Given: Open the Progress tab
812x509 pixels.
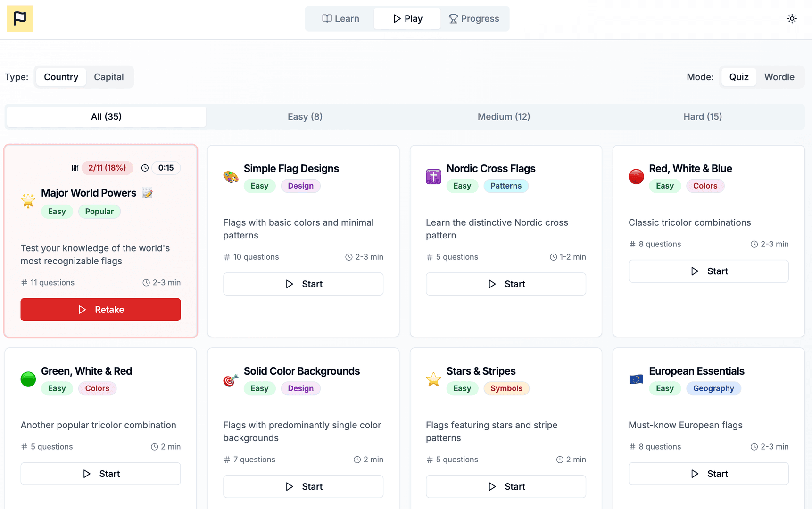Looking at the screenshot, I should pos(474,18).
